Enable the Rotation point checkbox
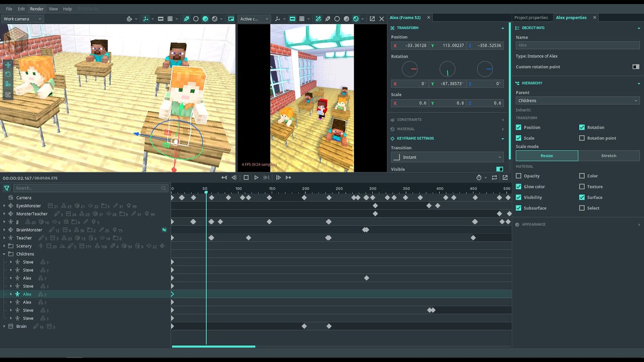Image resolution: width=644 pixels, height=362 pixels. [x=582, y=138]
